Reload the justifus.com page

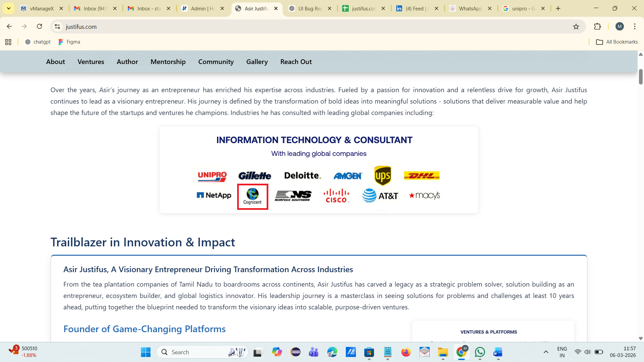pos(40,26)
